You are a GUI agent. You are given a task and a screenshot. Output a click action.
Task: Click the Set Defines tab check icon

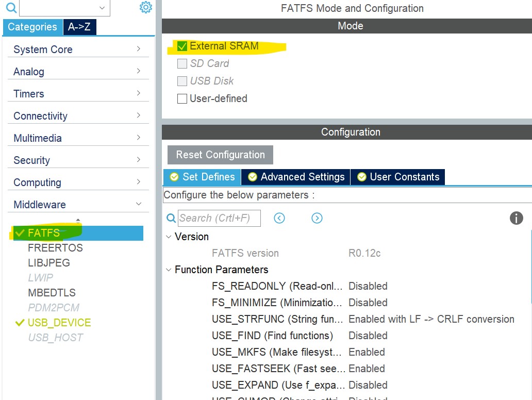pyautogui.click(x=174, y=177)
